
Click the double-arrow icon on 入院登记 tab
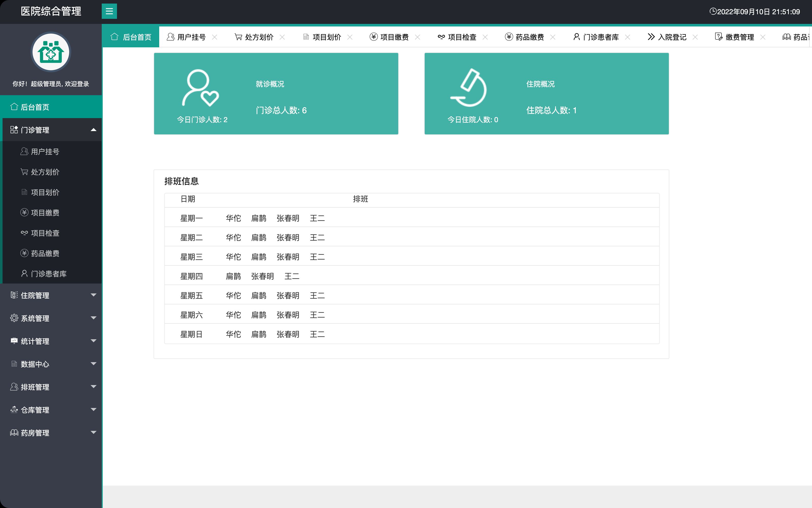pos(651,37)
